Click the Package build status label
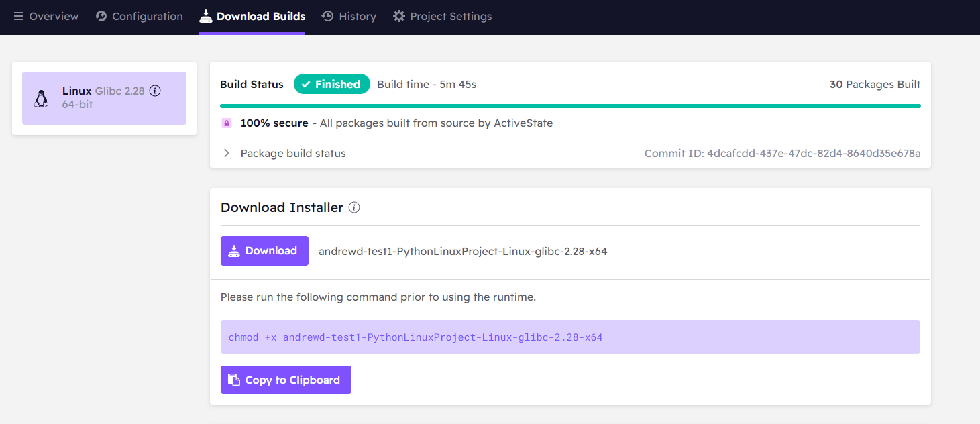The width and height of the screenshot is (980, 424). pos(293,153)
